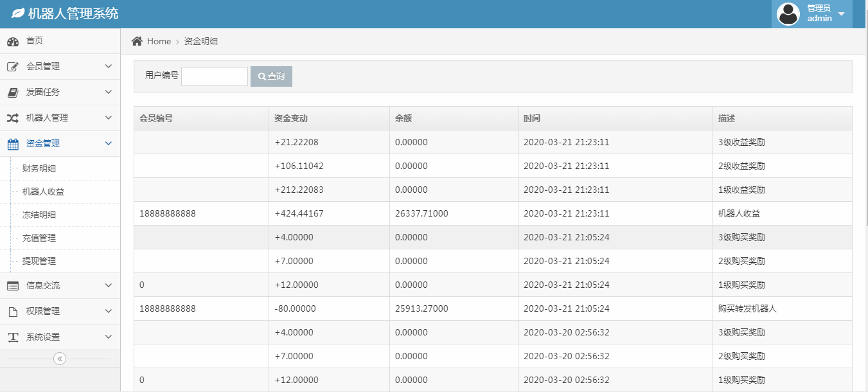This screenshot has width=868, height=392.
Task: Focus the 用户编号 input field
Action: (215, 76)
